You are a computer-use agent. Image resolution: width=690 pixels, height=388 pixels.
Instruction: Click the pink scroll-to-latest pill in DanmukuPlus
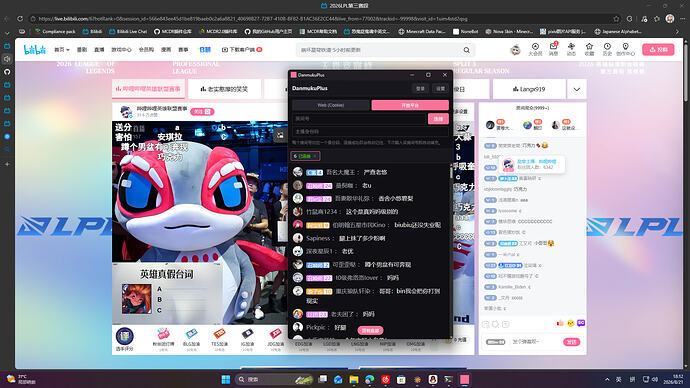tap(370, 330)
